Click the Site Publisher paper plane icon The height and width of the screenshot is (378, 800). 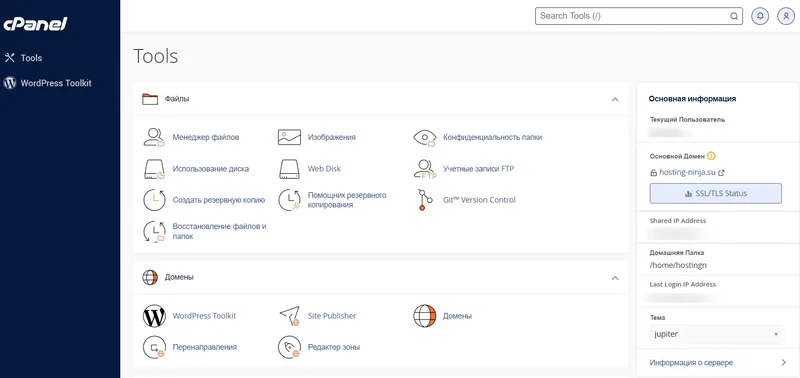(289, 316)
